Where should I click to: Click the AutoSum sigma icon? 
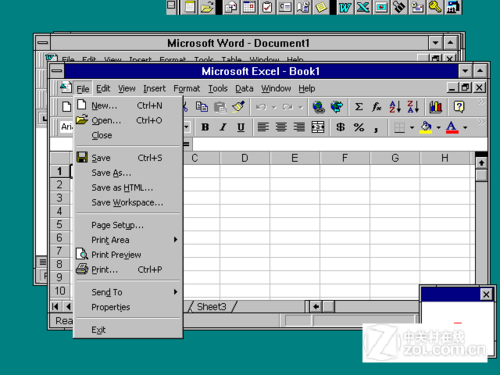359,107
